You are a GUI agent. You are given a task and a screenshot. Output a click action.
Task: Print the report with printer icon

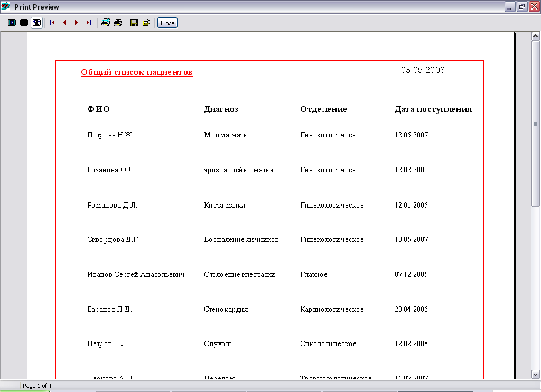coord(118,23)
